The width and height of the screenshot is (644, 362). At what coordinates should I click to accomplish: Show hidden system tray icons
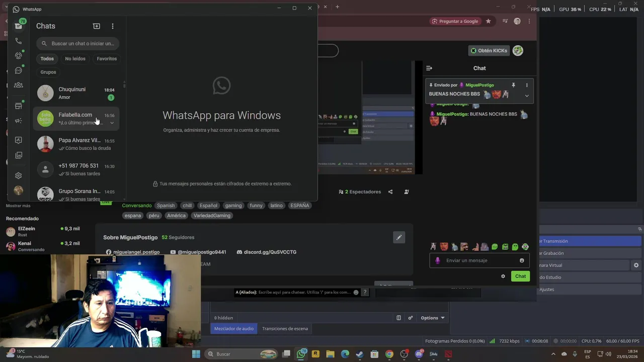[x=553, y=354]
